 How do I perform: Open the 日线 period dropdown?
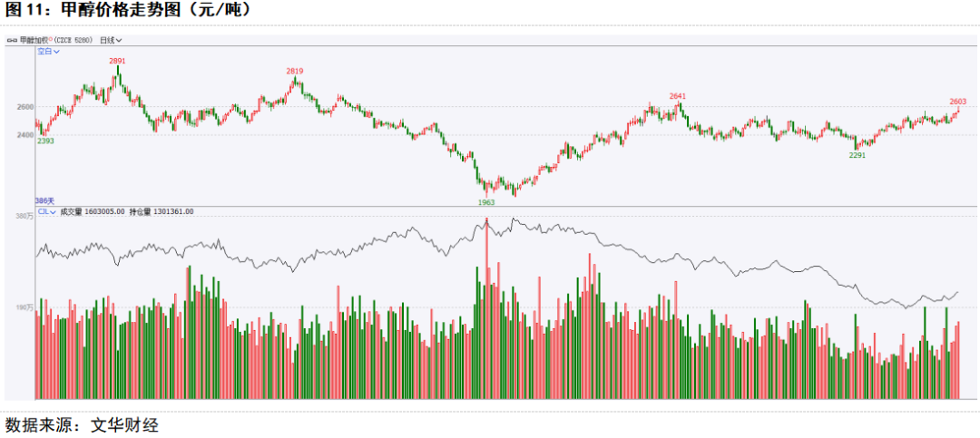point(111,40)
